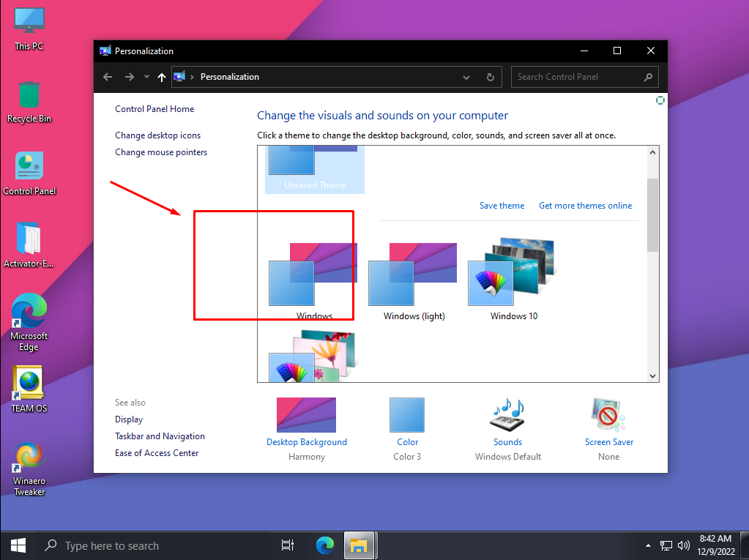
Task: Open Control Panel Home link
Action: [154, 109]
